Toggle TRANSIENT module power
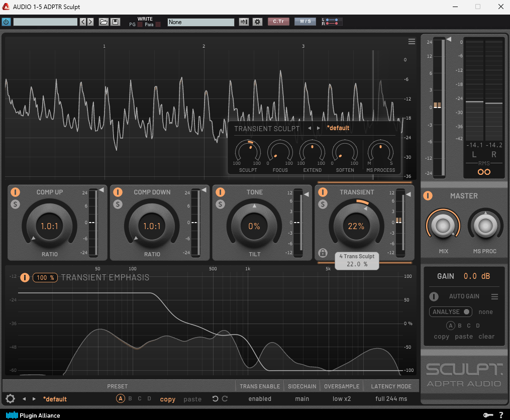 tap(323, 192)
